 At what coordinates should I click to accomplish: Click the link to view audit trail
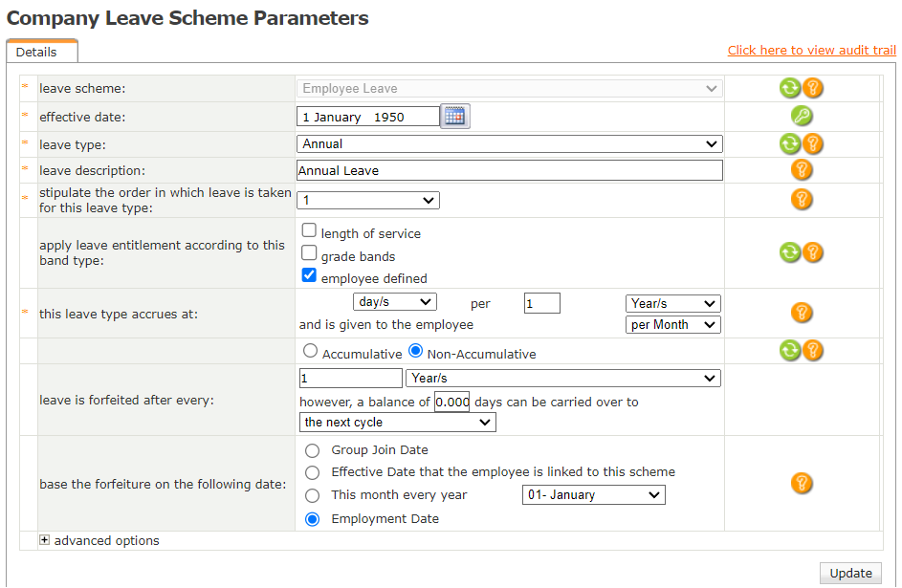coord(811,51)
